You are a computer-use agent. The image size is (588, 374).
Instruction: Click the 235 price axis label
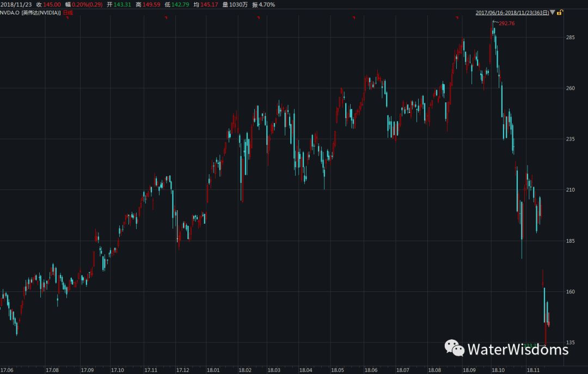pos(571,139)
